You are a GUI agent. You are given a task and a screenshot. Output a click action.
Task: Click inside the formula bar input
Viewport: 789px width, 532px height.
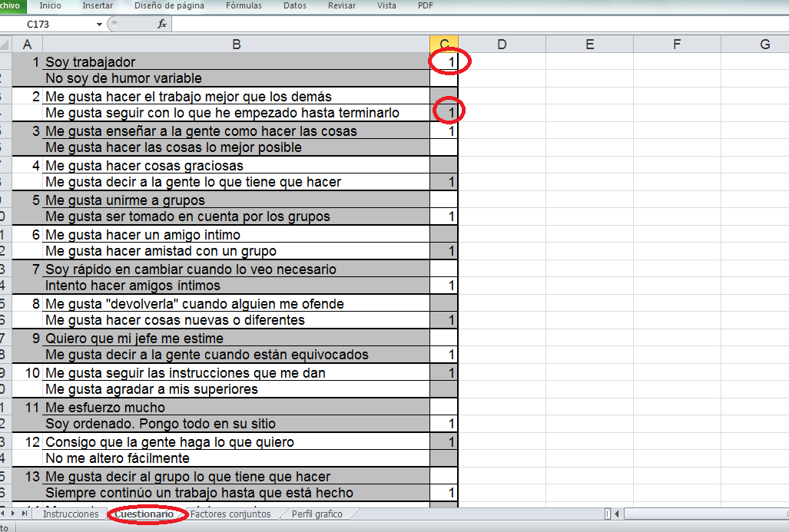pyautogui.click(x=461, y=24)
